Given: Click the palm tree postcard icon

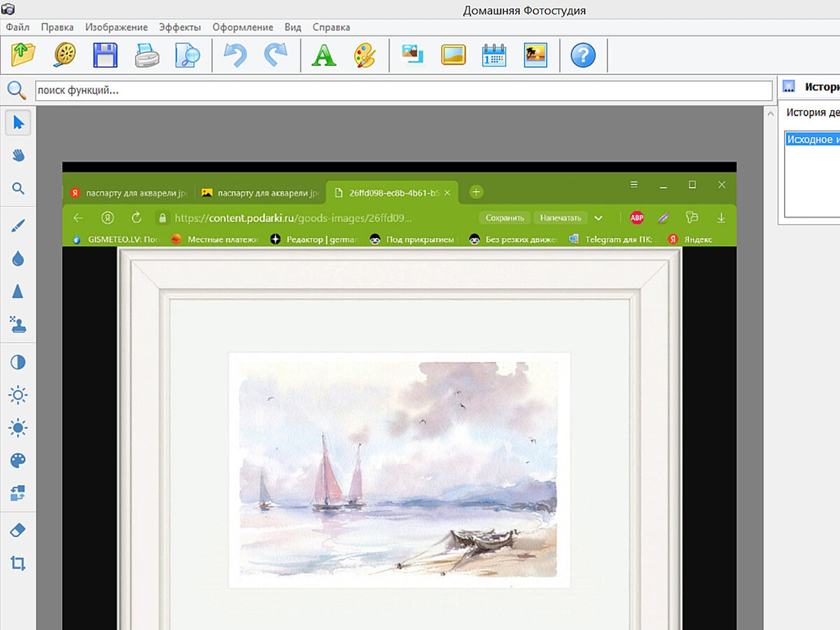Looking at the screenshot, I should [x=535, y=55].
